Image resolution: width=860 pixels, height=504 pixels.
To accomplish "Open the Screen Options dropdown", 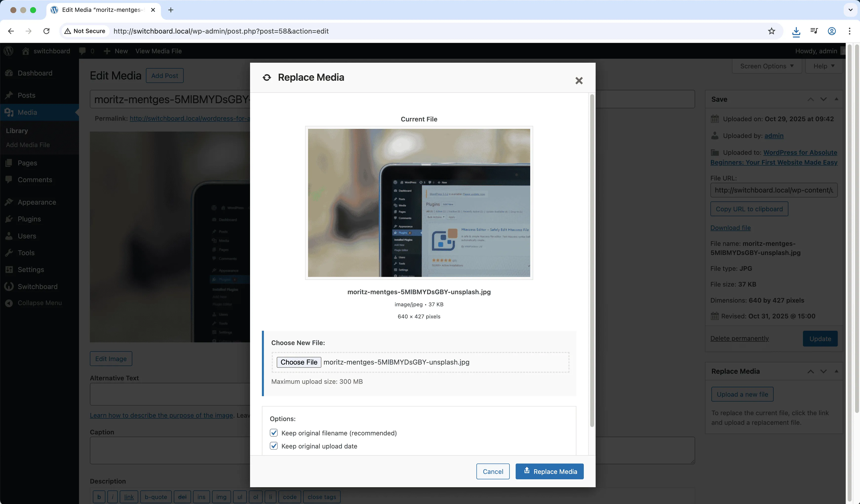I will tap(767, 66).
